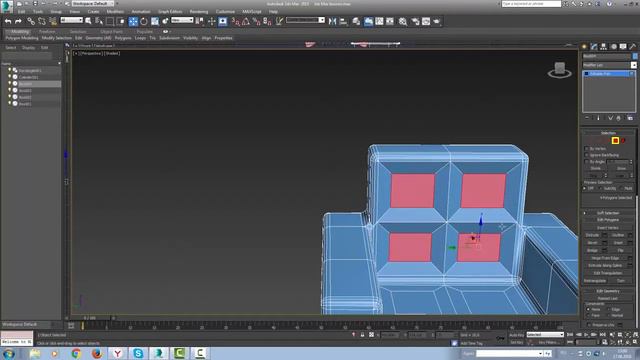Screen dimensions: 640x360
Task: Click the object color swatch beside name
Action: tap(635, 56)
